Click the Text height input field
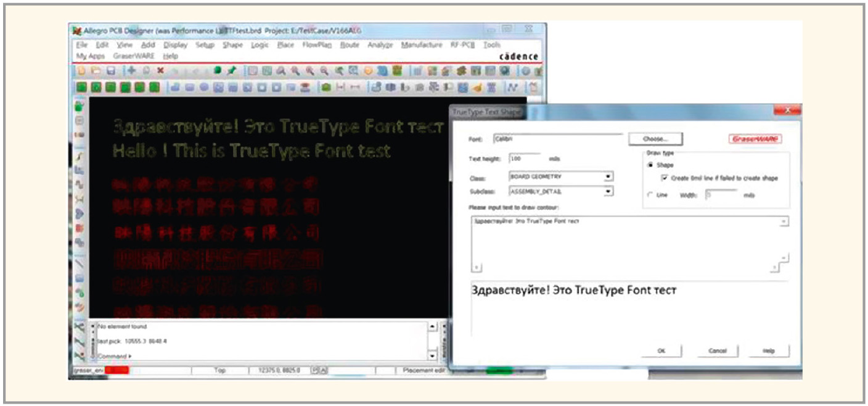The image size is (868, 406). click(x=524, y=159)
